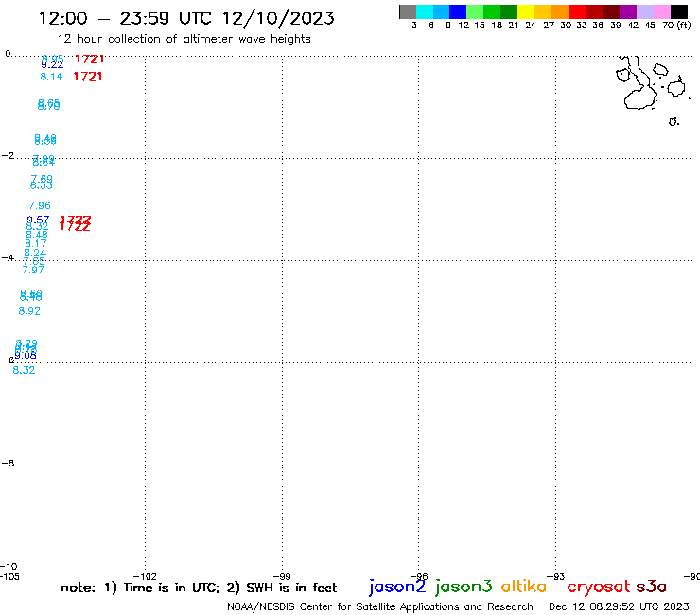700x615 pixels.
Task: Click the "70 (ft)" legend label
Action: tap(676, 26)
